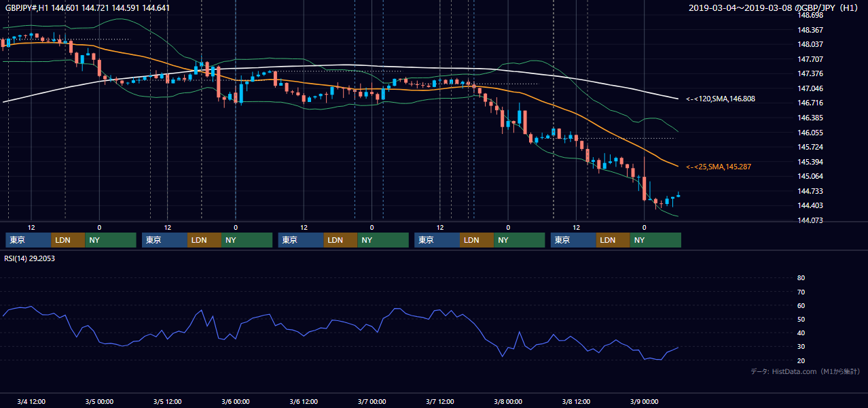Select the 3/8 00:00 date label

tap(507, 402)
